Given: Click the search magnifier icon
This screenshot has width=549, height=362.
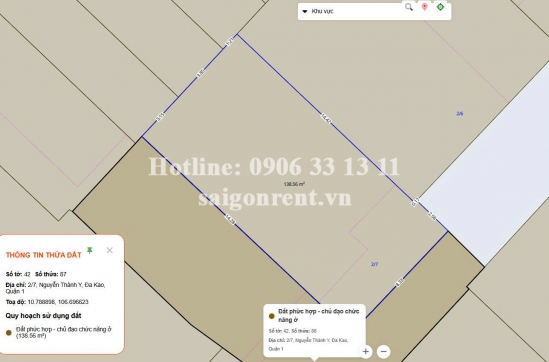Looking at the screenshot, I should (409, 7).
